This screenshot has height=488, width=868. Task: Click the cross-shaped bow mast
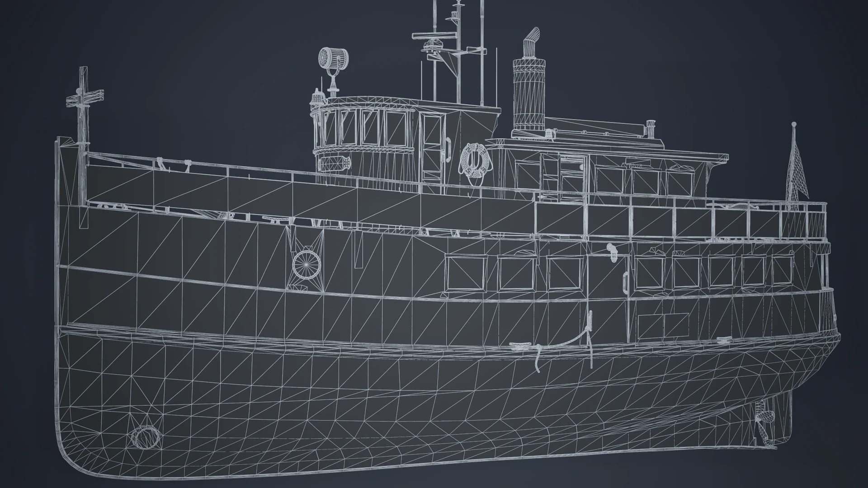(x=84, y=97)
